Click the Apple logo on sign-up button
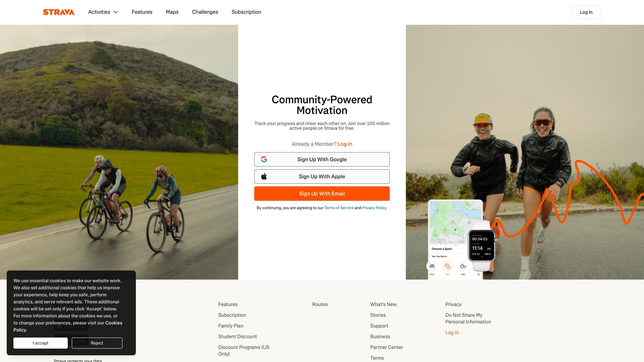The image size is (644, 362). (264, 176)
